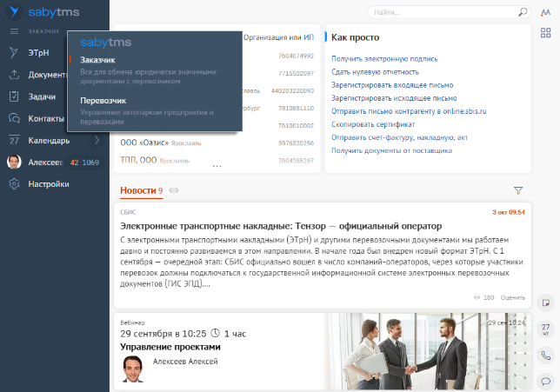Screen dimensions: 560x392
Task: Select the ТПП, ООО organization row
Action: (x=217, y=160)
